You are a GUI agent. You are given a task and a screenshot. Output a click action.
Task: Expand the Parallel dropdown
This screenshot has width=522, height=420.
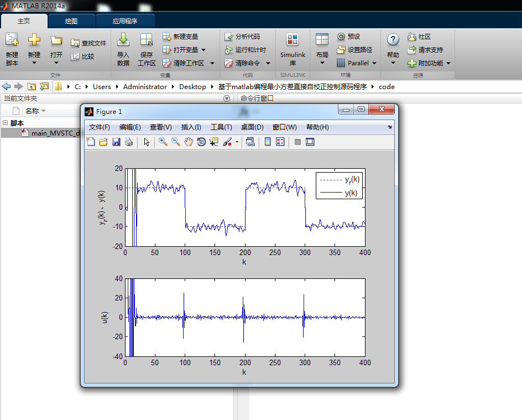[x=374, y=63]
